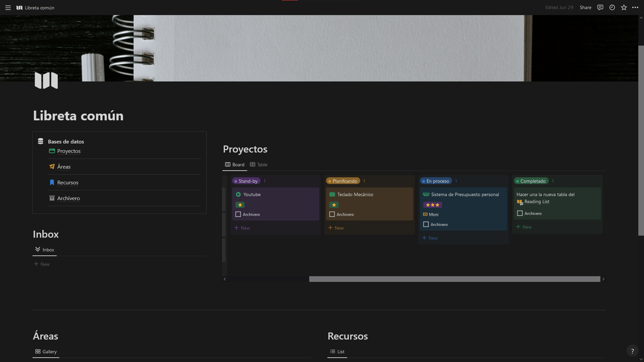644x362 pixels.
Task: Click the three-star rating on Presupuesto card
Action: click(x=433, y=205)
